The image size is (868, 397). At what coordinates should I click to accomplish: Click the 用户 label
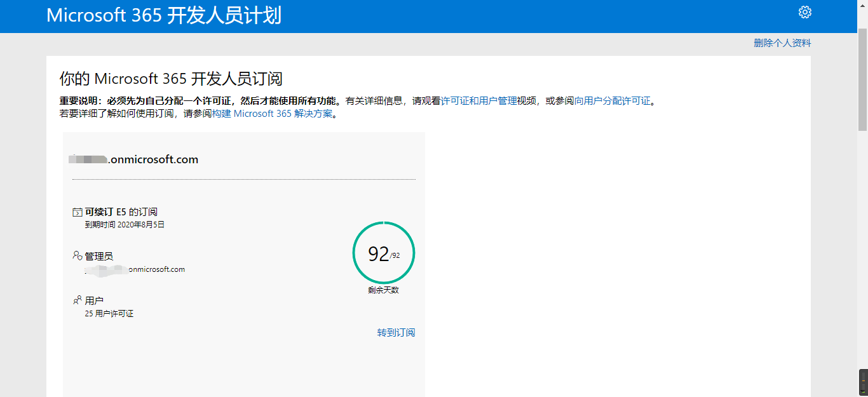(x=94, y=300)
